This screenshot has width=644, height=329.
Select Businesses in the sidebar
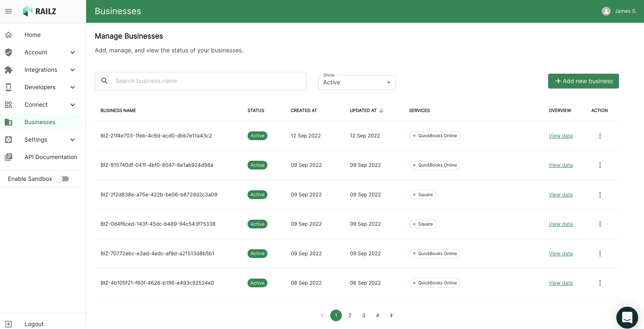tap(40, 122)
